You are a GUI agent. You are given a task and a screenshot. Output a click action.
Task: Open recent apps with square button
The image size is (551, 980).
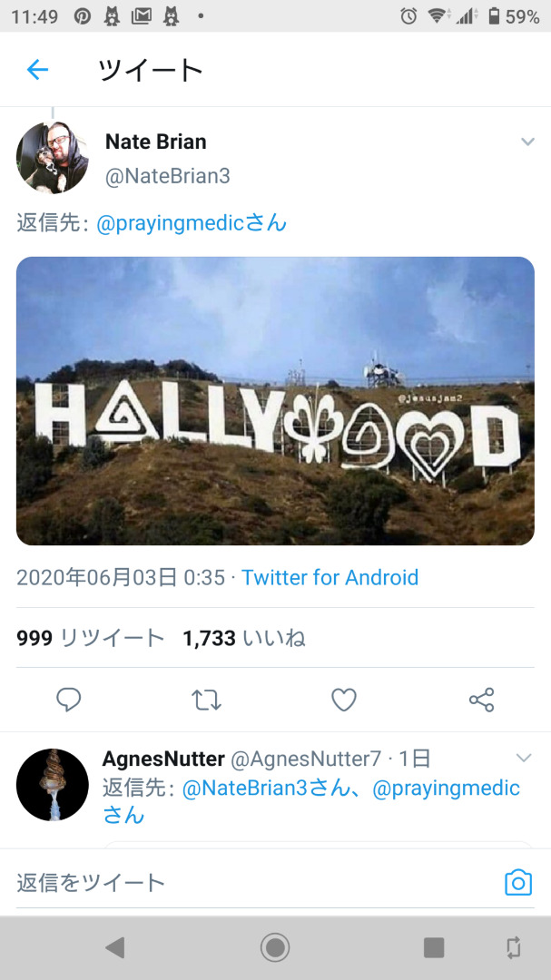point(434,947)
